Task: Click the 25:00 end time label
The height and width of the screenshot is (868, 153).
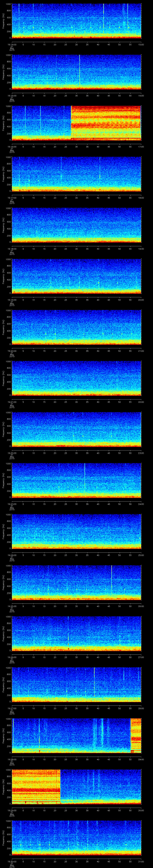Action: tap(141, 555)
